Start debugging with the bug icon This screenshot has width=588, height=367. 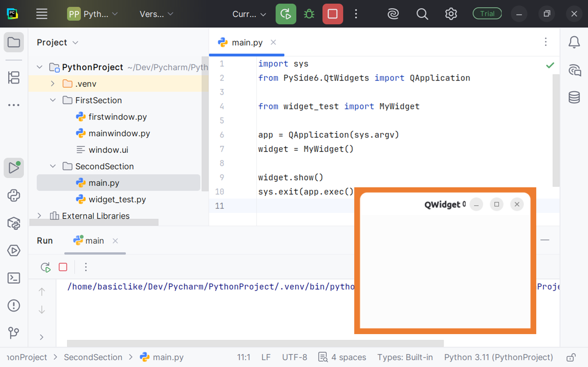(x=309, y=14)
